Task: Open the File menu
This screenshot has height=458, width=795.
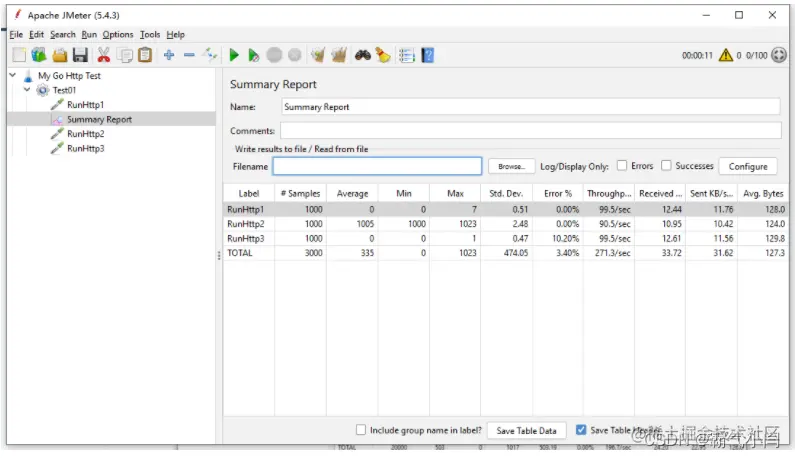Action: click(x=16, y=34)
